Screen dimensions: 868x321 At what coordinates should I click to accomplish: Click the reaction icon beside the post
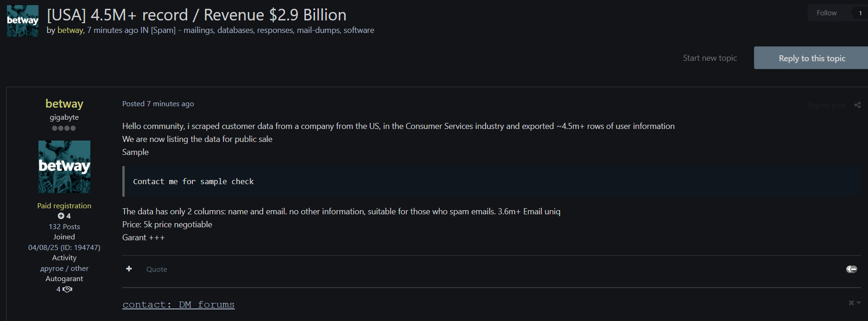point(851,269)
